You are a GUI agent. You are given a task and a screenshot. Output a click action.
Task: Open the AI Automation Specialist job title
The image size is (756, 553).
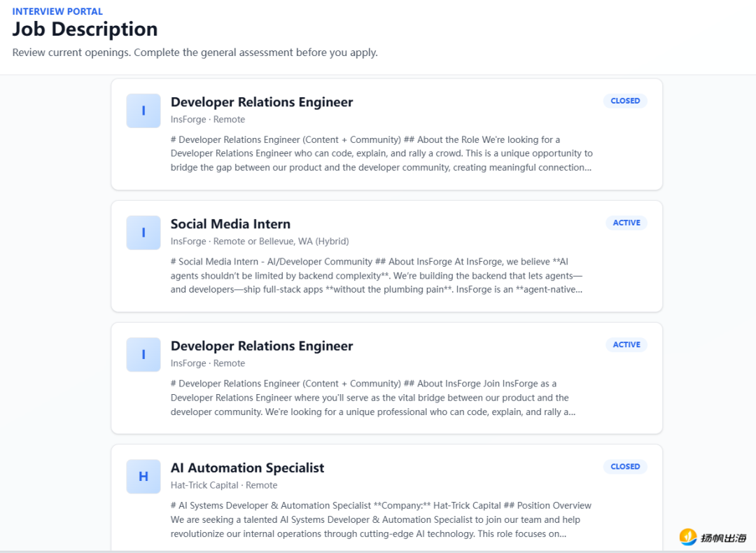tap(247, 468)
